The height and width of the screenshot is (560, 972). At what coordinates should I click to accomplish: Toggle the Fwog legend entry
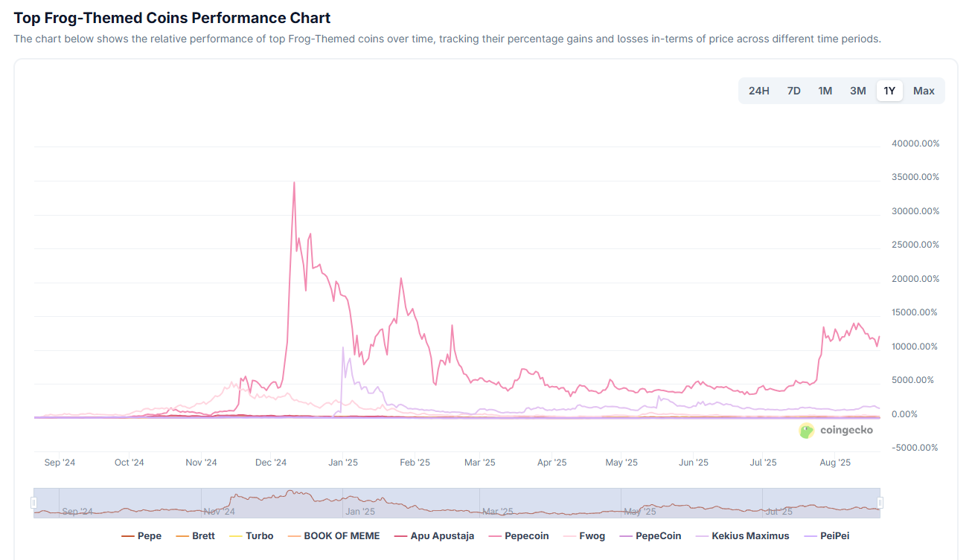point(583,535)
